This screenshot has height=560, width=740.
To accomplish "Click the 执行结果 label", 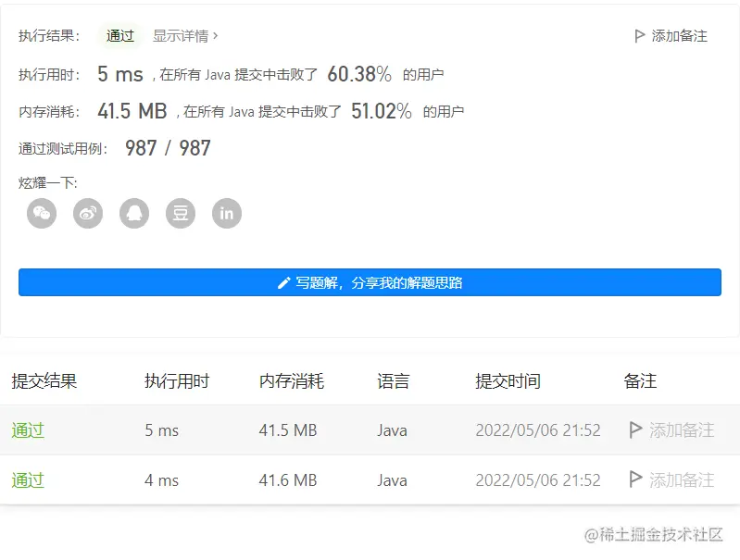I will [x=49, y=36].
